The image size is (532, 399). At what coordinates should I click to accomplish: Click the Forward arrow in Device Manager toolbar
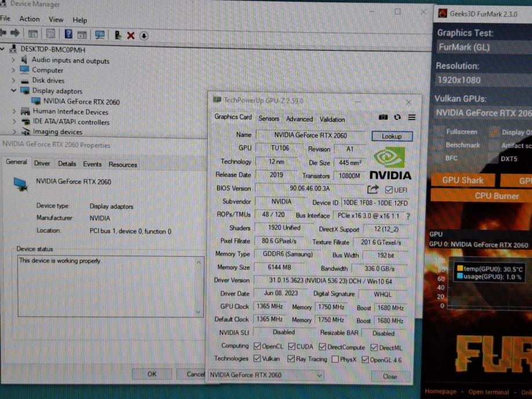coord(15,33)
